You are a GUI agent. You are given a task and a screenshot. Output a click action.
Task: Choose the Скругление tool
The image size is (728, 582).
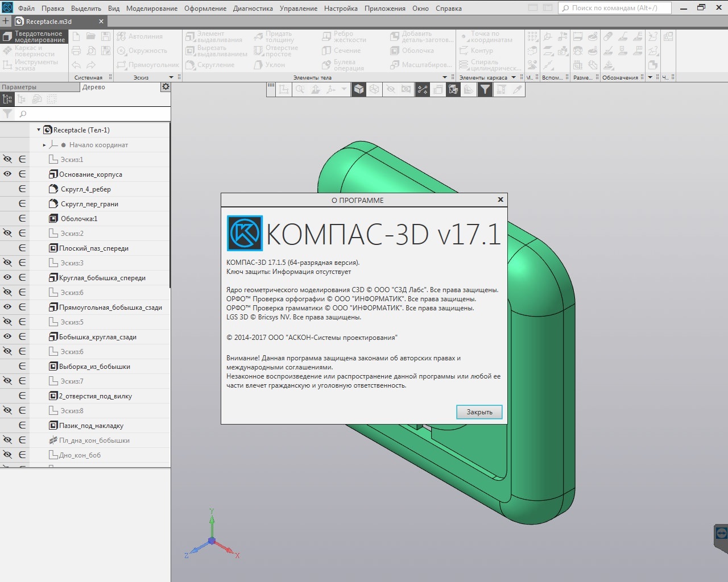click(x=210, y=65)
